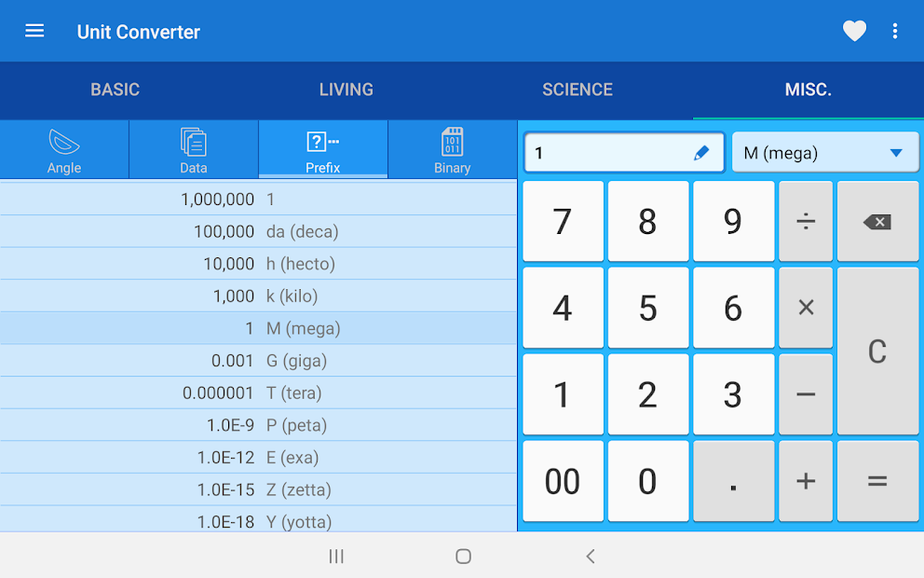Switch to the MISC. tab

(808, 89)
